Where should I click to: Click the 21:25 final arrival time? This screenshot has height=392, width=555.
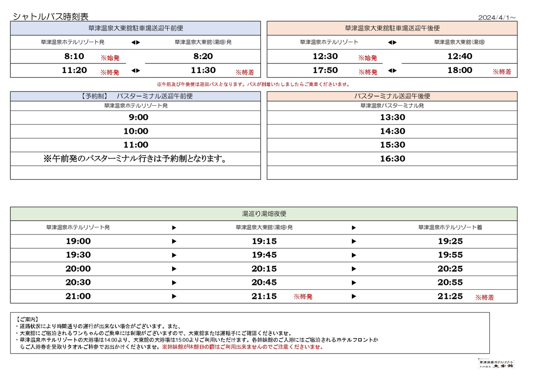450,296
